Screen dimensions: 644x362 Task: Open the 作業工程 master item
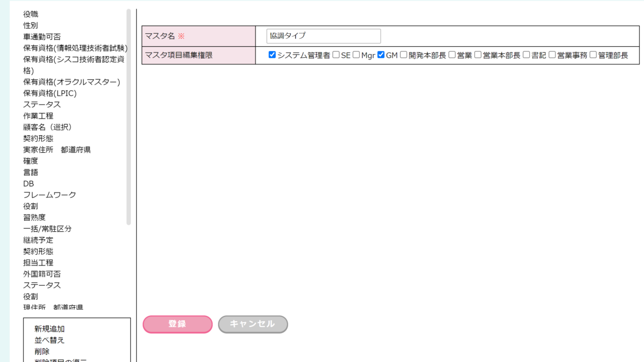38,116
